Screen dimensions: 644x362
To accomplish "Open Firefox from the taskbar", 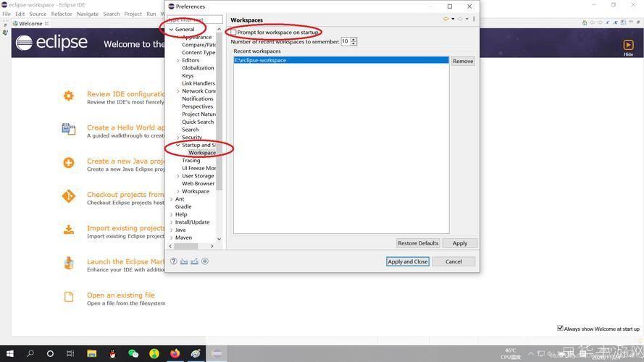I will (x=175, y=353).
